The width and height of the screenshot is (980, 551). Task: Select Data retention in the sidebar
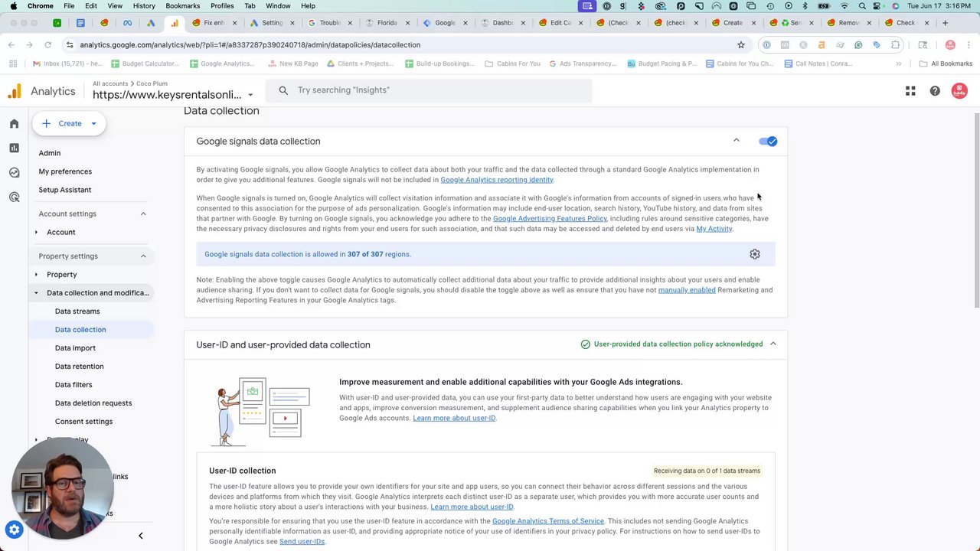point(79,367)
